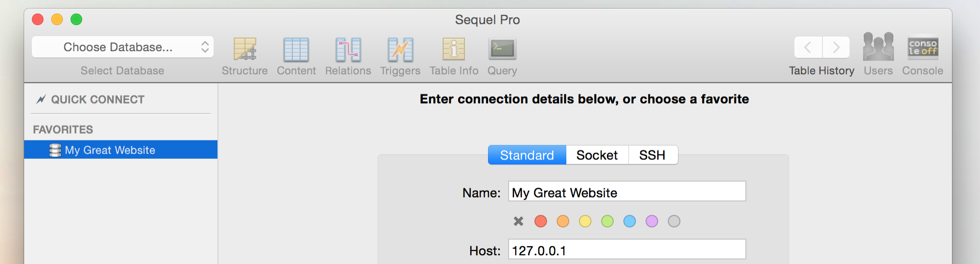Open the Table Info icon
The height and width of the screenshot is (264, 980).
pos(454,49)
